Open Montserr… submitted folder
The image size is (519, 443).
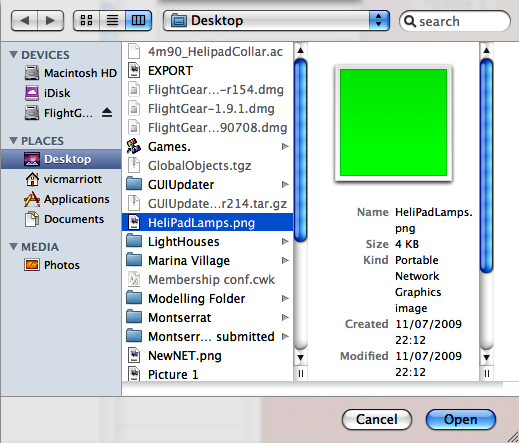(x=207, y=336)
